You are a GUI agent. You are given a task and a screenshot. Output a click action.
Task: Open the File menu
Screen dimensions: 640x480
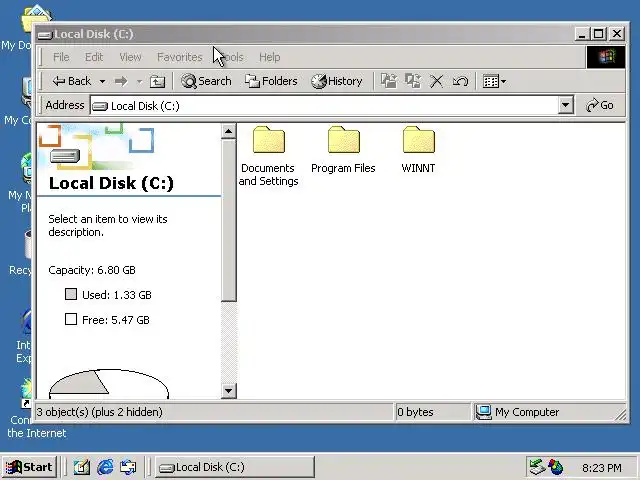(x=61, y=57)
